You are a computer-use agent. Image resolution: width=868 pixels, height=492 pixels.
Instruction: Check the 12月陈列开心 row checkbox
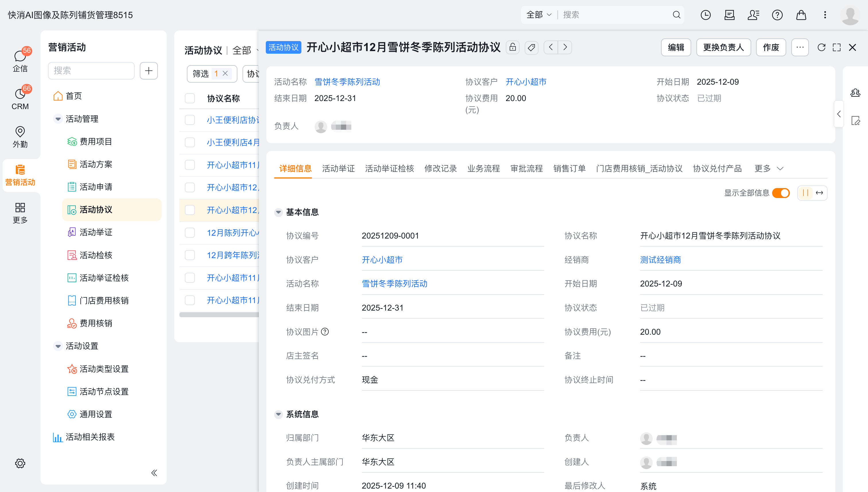pyautogui.click(x=190, y=233)
